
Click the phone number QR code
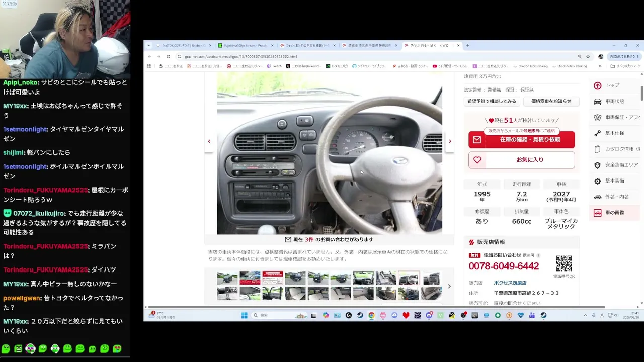point(564,263)
